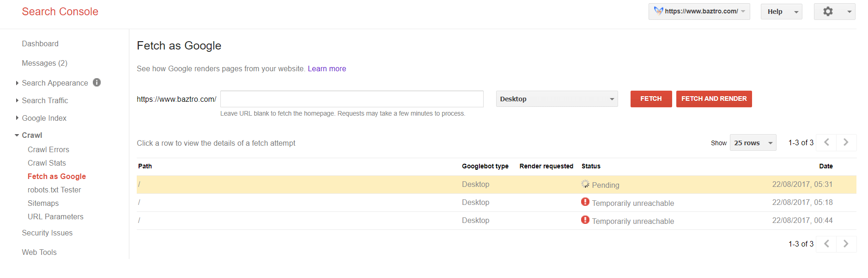Follow the Learn more link

(327, 68)
